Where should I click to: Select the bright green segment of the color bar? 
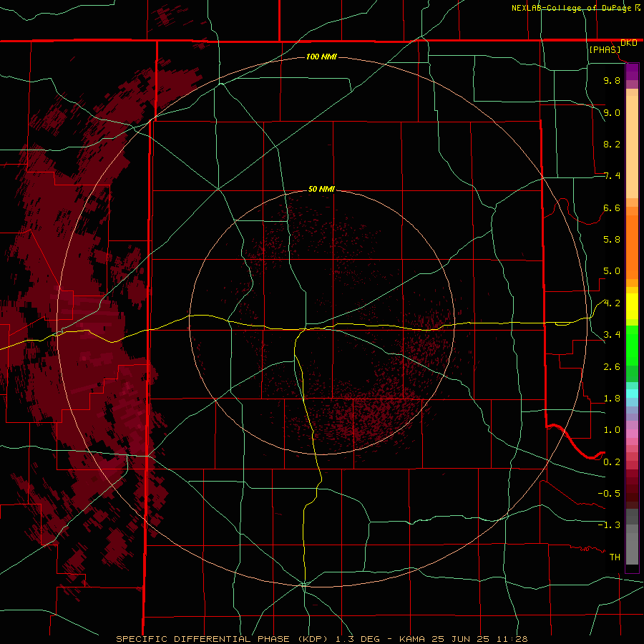[632, 345]
